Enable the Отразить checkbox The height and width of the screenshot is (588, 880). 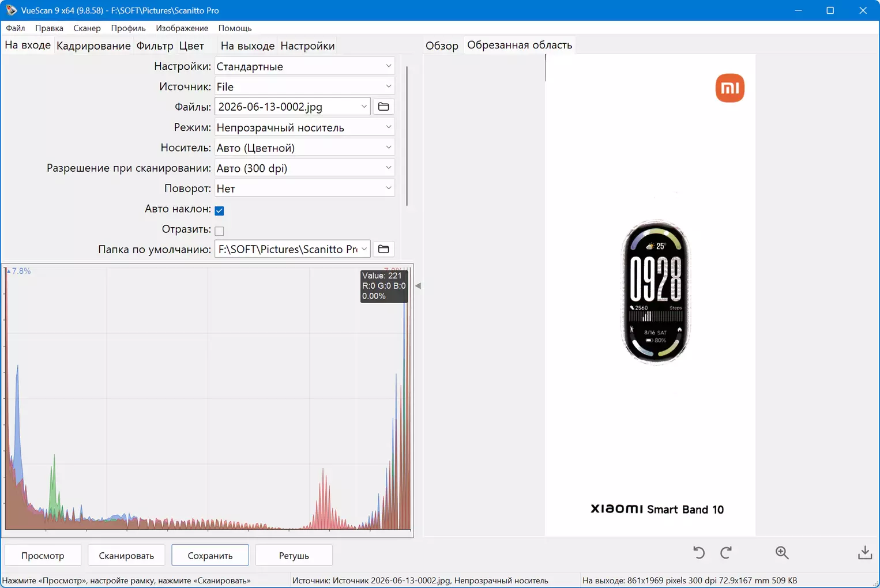[x=219, y=231]
